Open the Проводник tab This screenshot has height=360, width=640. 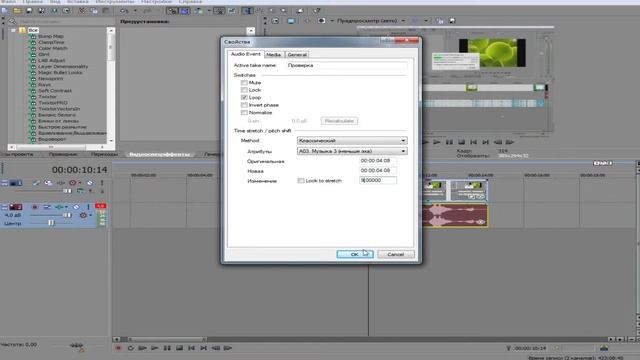tap(63, 154)
